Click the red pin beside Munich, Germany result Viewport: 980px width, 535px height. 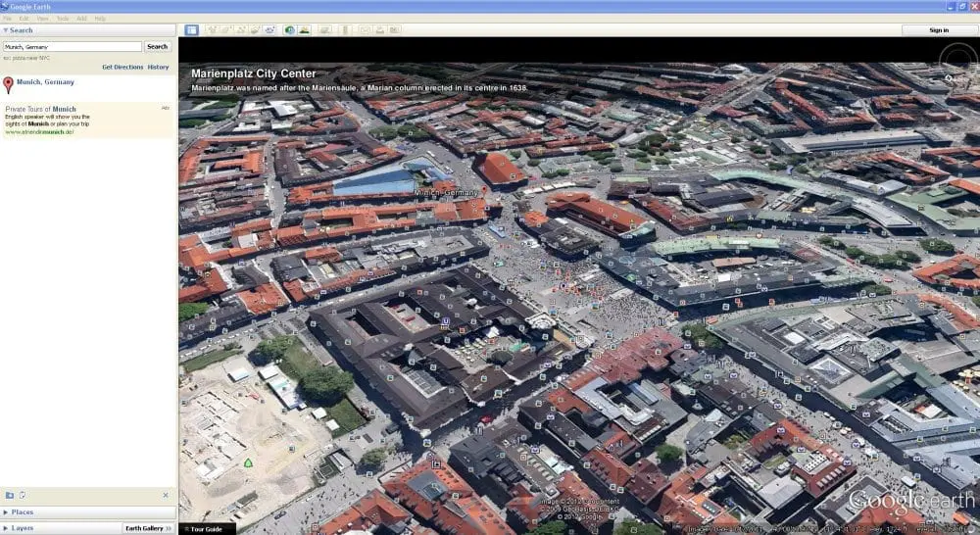[x=8, y=84]
